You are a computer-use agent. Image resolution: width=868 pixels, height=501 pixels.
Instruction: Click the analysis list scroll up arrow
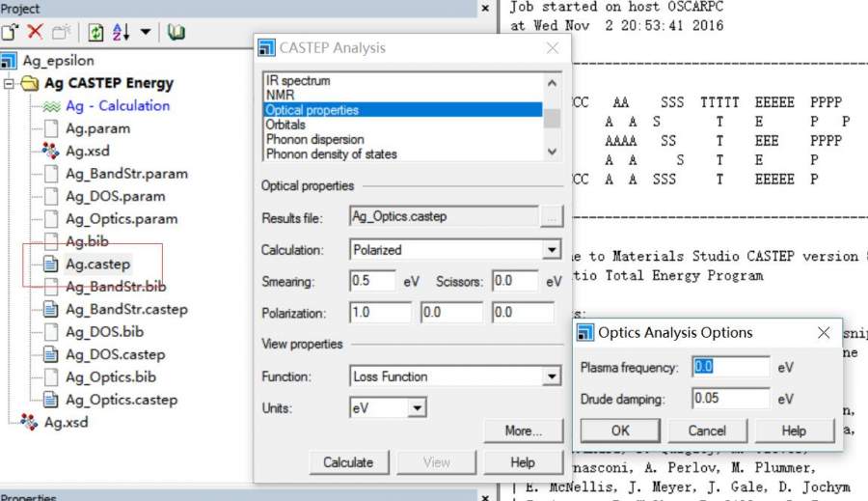click(552, 83)
